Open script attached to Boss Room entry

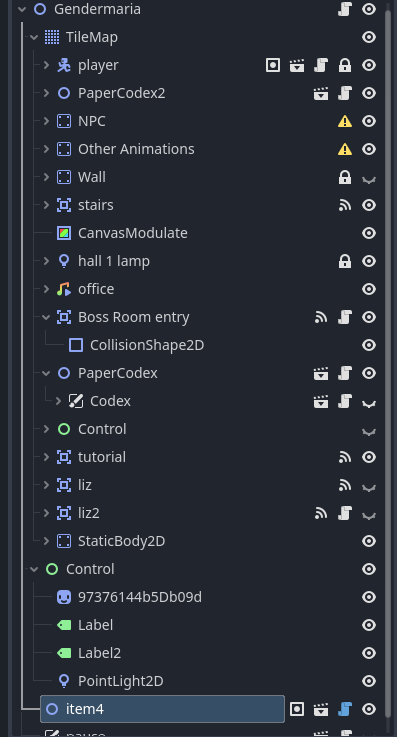[345, 317]
